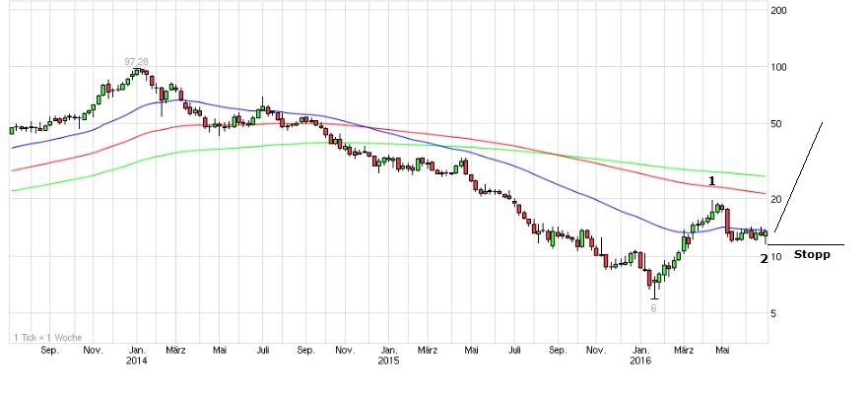The width and height of the screenshot is (868, 396).
Task: Click the '1 Tick = 1 Woche' note
Action: coord(44,338)
